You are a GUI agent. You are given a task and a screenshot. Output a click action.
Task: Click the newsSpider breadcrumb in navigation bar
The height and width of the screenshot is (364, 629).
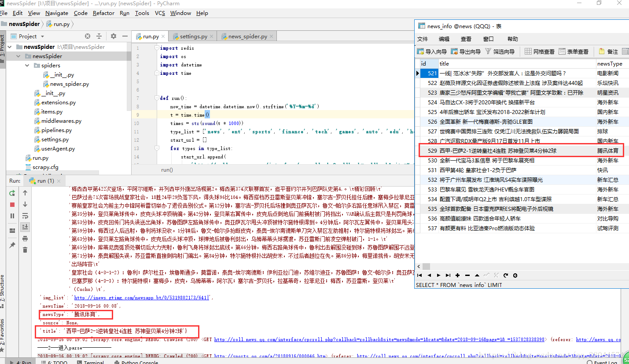pos(20,24)
